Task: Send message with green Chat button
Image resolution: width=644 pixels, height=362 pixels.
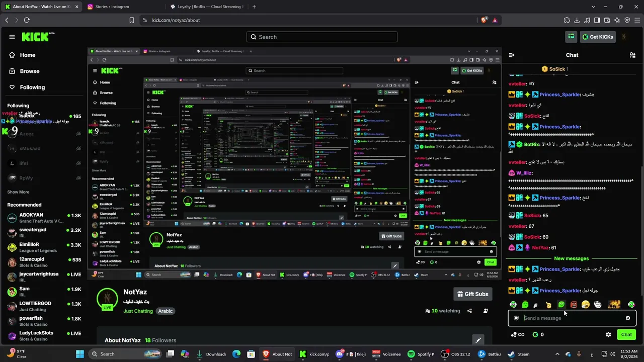Action: tap(626, 334)
